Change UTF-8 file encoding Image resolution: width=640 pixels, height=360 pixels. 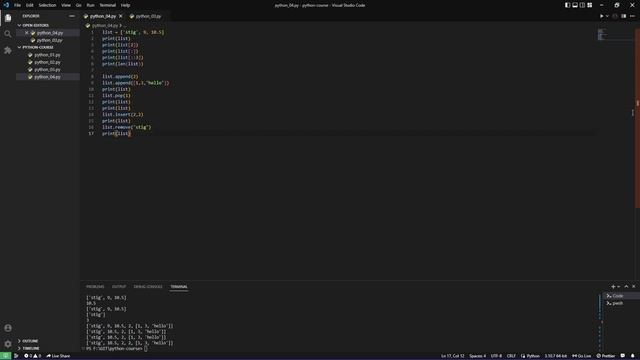[496, 356]
